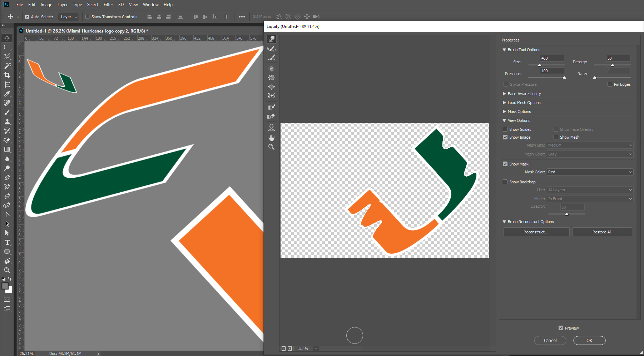Collapse the View Options section
The height and width of the screenshot is (356, 644).
point(504,120)
